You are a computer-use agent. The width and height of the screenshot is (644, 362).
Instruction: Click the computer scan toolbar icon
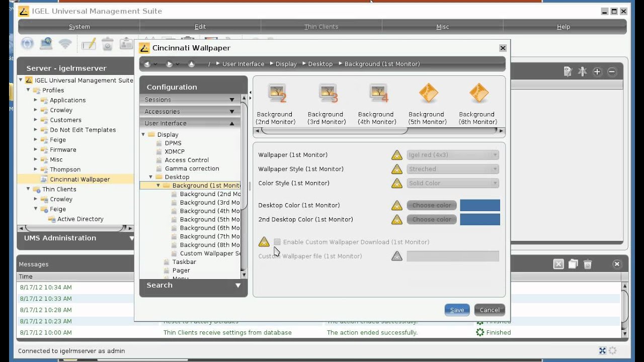[x=46, y=44]
